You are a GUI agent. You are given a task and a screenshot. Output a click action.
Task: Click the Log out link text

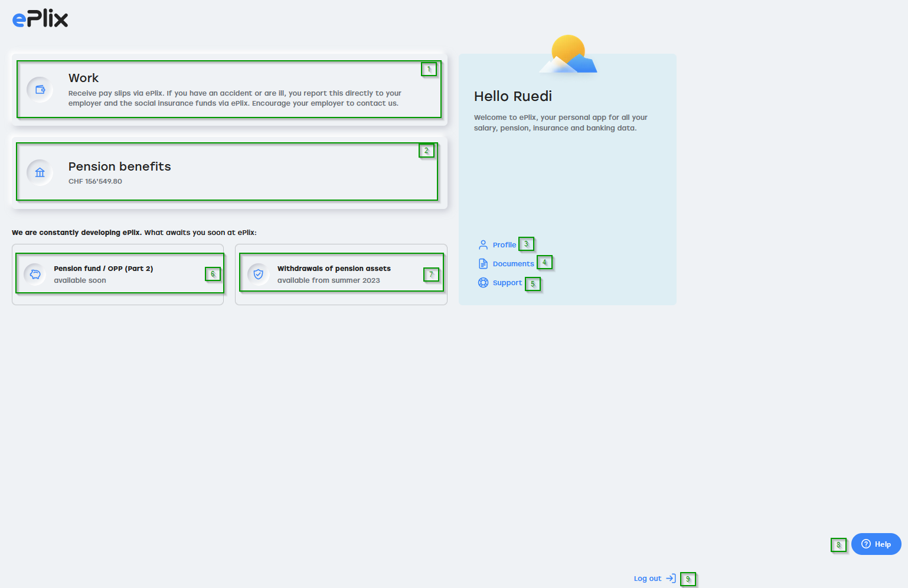click(x=648, y=579)
